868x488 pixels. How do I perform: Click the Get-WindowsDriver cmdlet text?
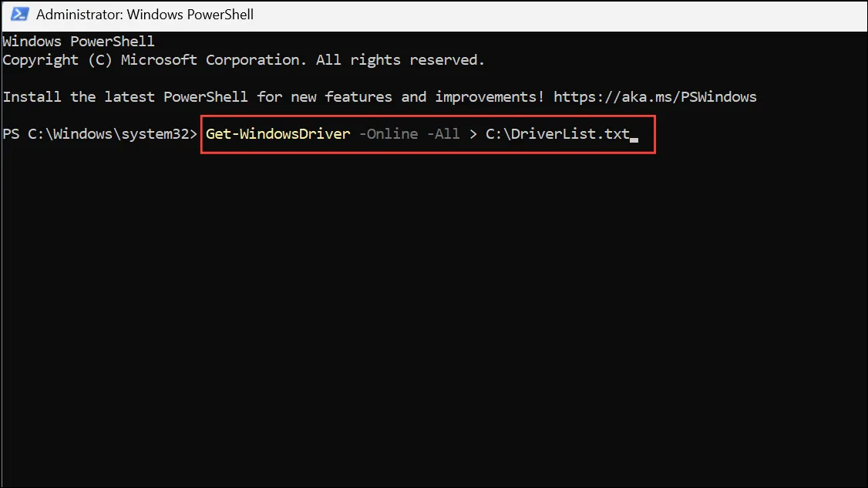278,134
